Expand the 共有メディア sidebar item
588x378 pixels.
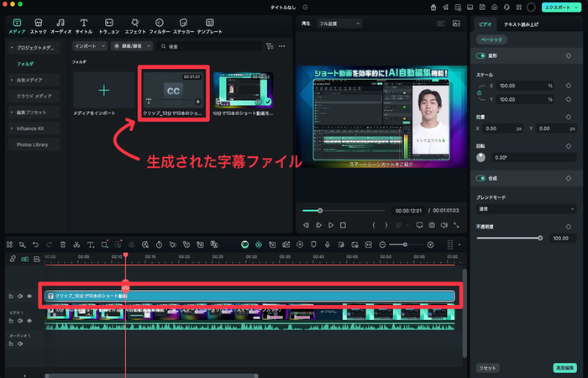(30, 80)
